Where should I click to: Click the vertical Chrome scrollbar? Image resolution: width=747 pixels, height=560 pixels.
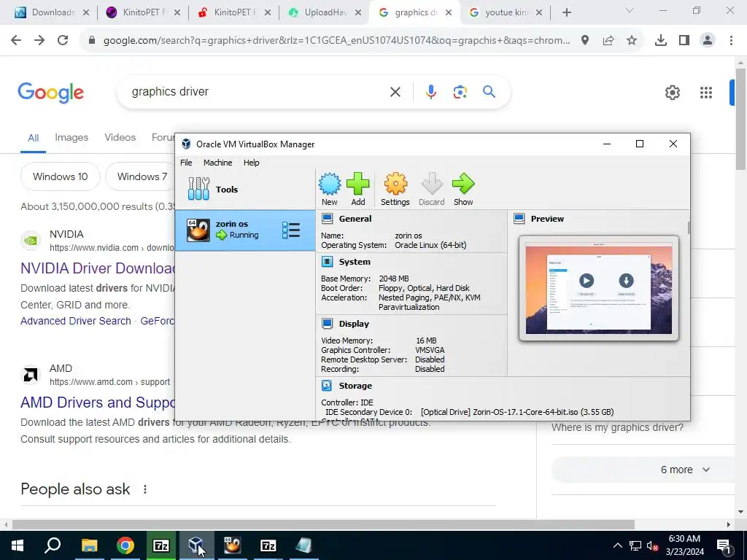tap(741, 119)
